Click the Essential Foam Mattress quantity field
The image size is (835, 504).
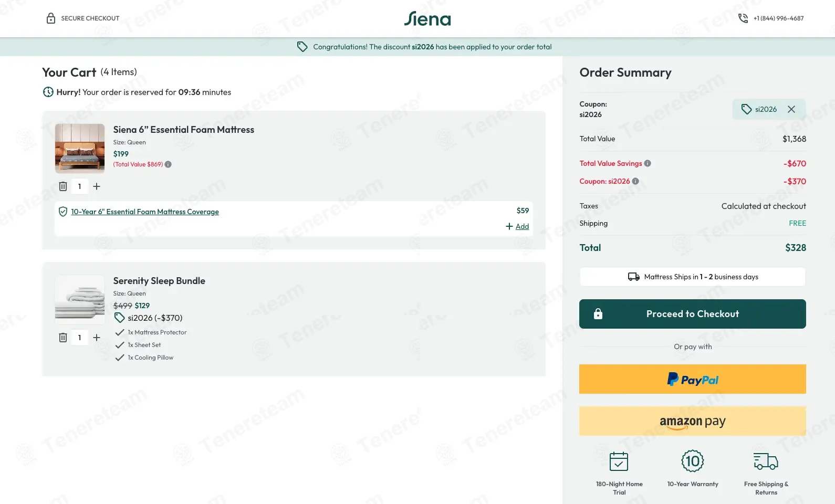point(80,186)
